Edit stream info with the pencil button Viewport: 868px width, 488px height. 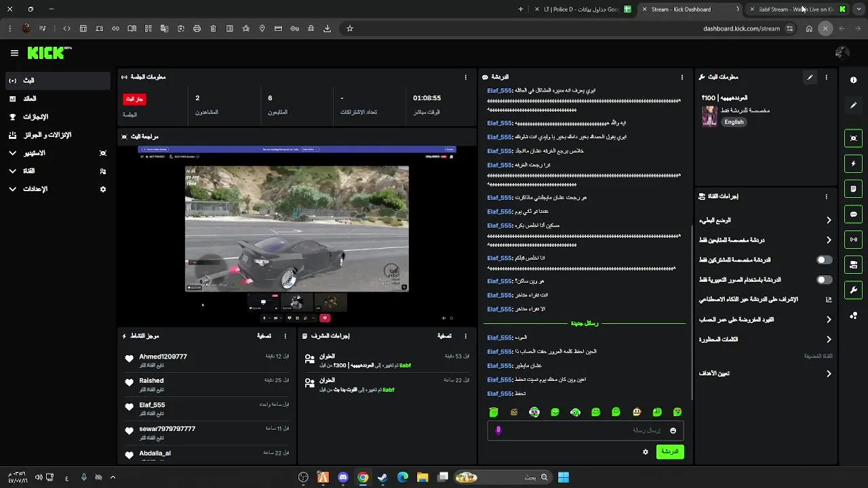tap(810, 77)
